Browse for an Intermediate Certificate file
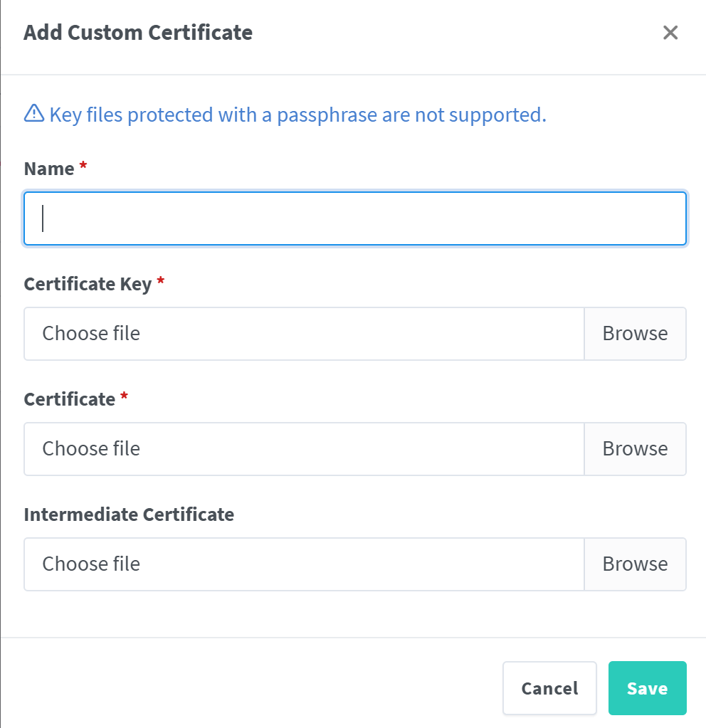The width and height of the screenshot is (706, 728). (635, 564)
